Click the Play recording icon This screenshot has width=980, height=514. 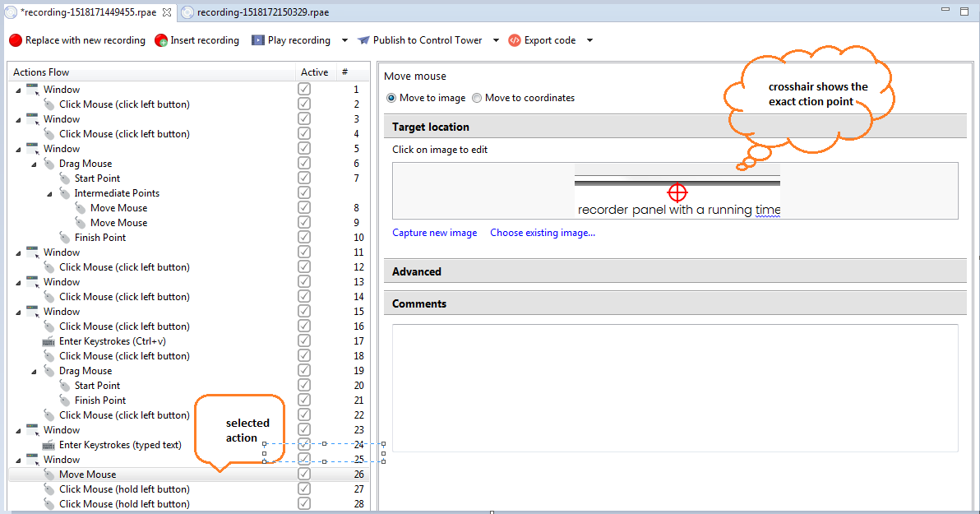pyautogui.click(x=257, y=40)
